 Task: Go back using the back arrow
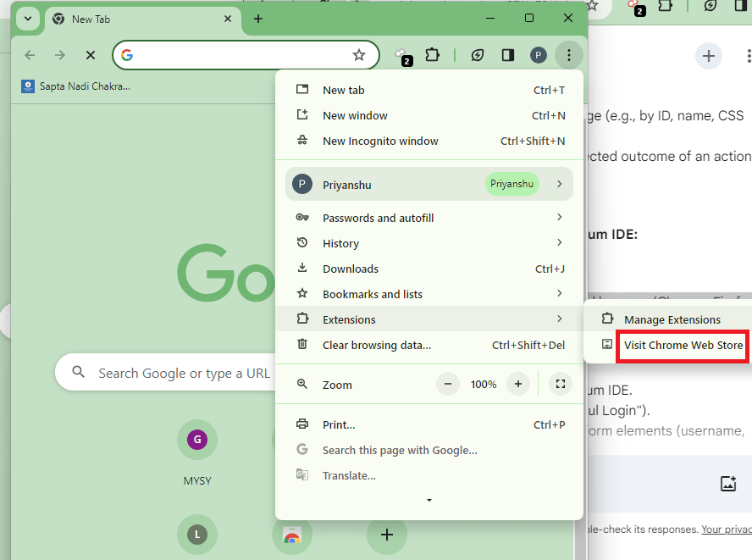tap(30, 55)
